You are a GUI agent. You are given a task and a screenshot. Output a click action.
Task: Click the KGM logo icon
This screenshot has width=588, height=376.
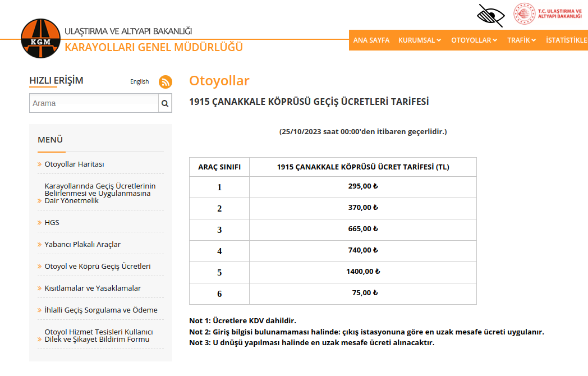click(x=40, y=39)
